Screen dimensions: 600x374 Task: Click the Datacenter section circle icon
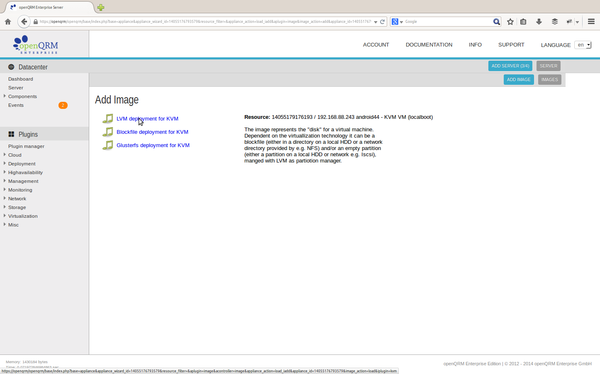pyautogui.click(x=11, y=67)
